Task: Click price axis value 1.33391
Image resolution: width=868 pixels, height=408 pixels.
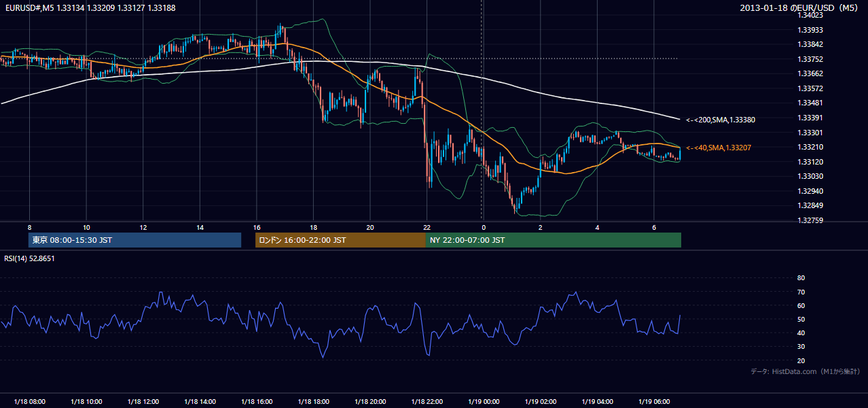Action: click(810, 118)
